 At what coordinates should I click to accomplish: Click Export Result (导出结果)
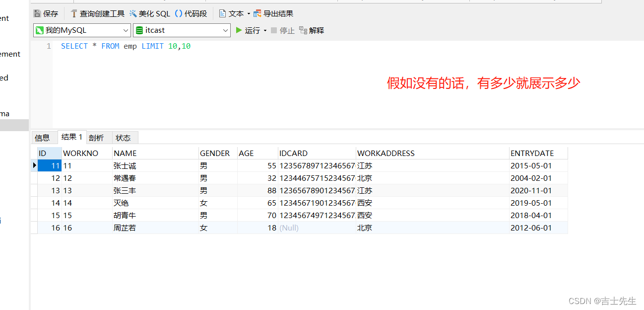(x=273, y=13)
